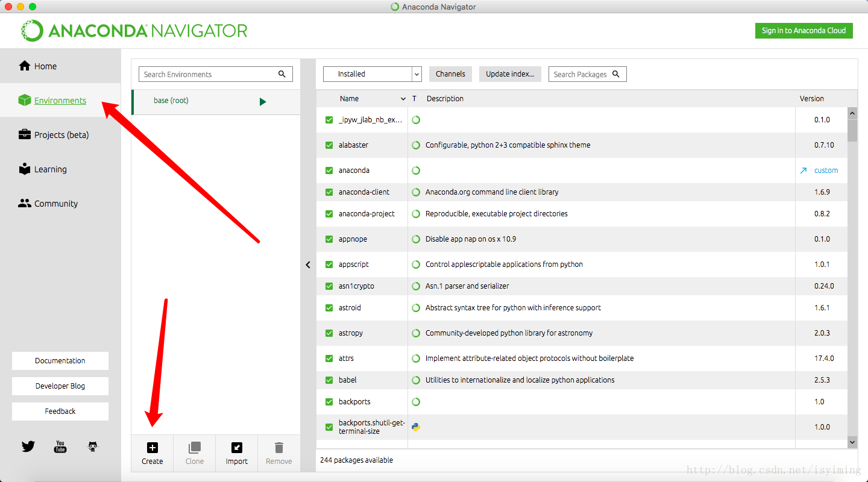Click the Clone environment icon
This screenshot has height=482, width=868.
195,448
